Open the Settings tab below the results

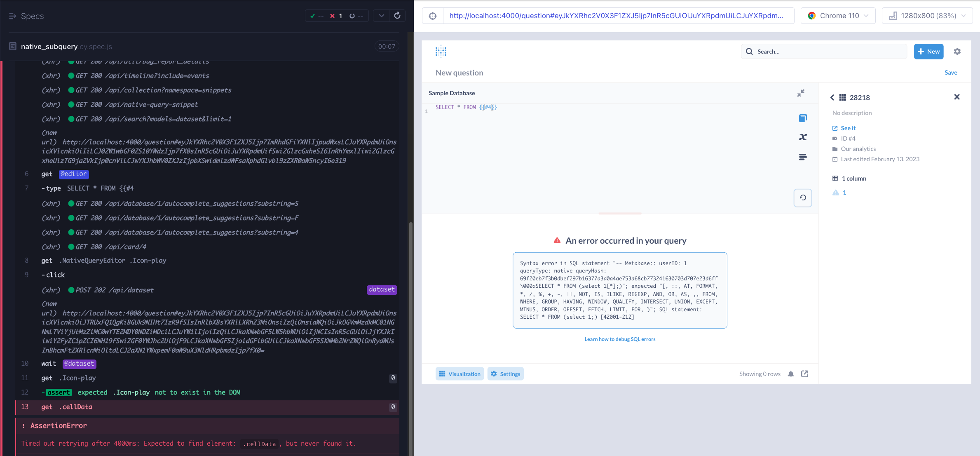pos(505,374)
